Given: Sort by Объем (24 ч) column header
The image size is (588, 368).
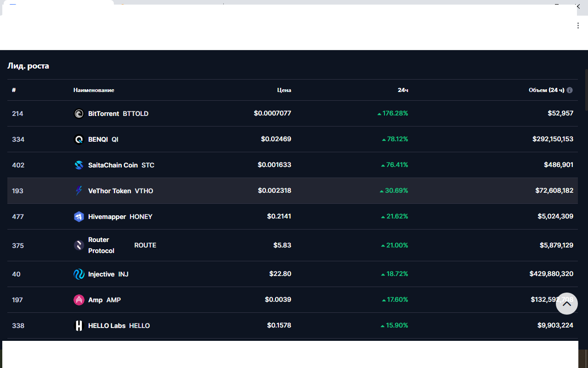Looking at the screenshot, I should click(x=547, y=90).
